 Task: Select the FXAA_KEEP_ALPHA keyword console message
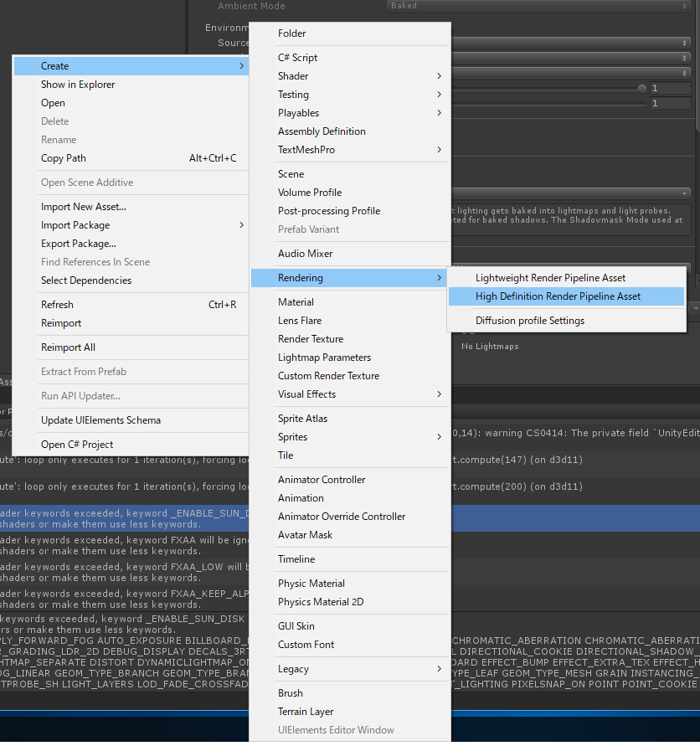point(124,599)
